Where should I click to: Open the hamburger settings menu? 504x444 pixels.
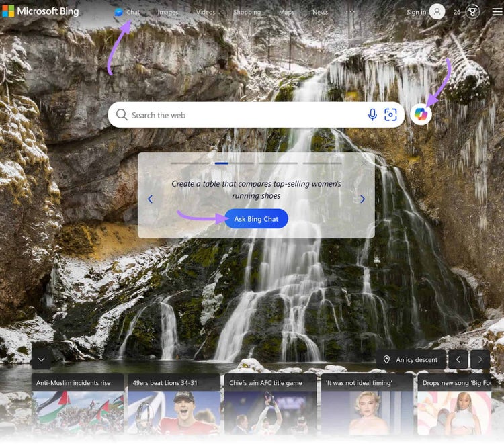coord(497,12)
